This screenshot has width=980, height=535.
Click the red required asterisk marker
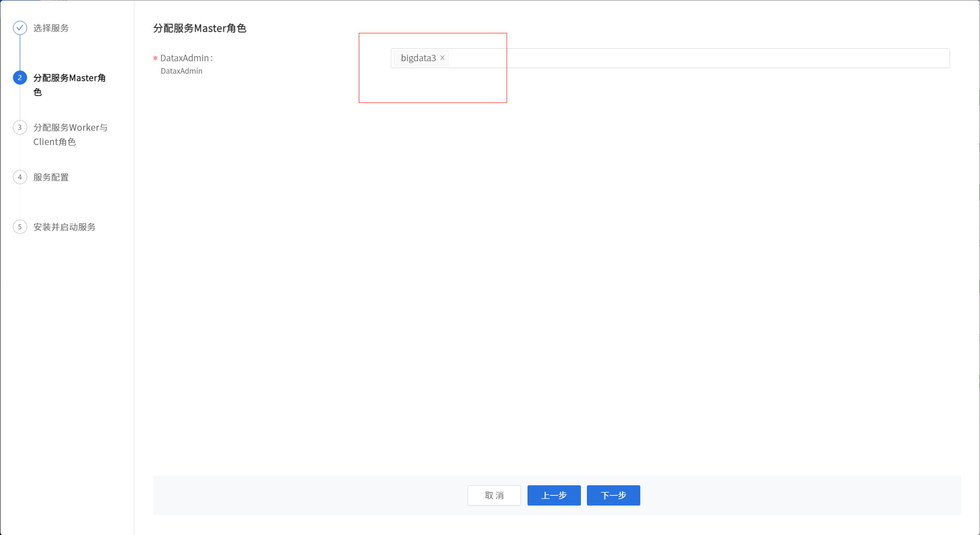(155, 58)
